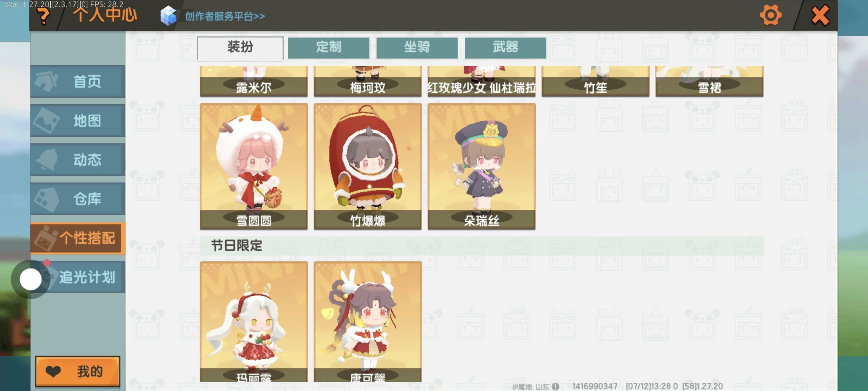Open the 追光计划 sidebar item
Image resolution: width=868 pixels, height=391 pixels.
point(78,277)
